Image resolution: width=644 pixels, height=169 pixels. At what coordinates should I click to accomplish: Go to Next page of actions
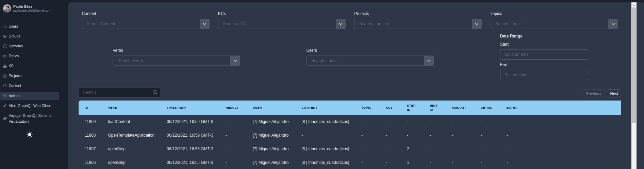tap(614, 93)
